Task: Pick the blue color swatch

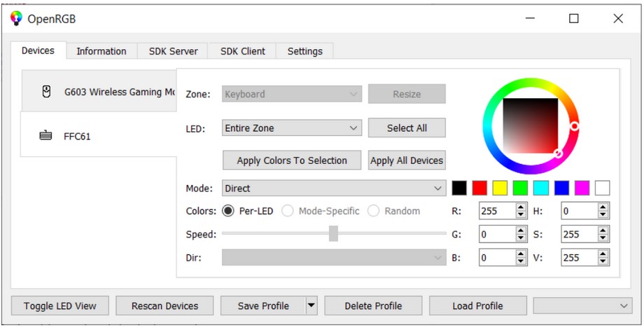Action: click(x=562, y=188)
